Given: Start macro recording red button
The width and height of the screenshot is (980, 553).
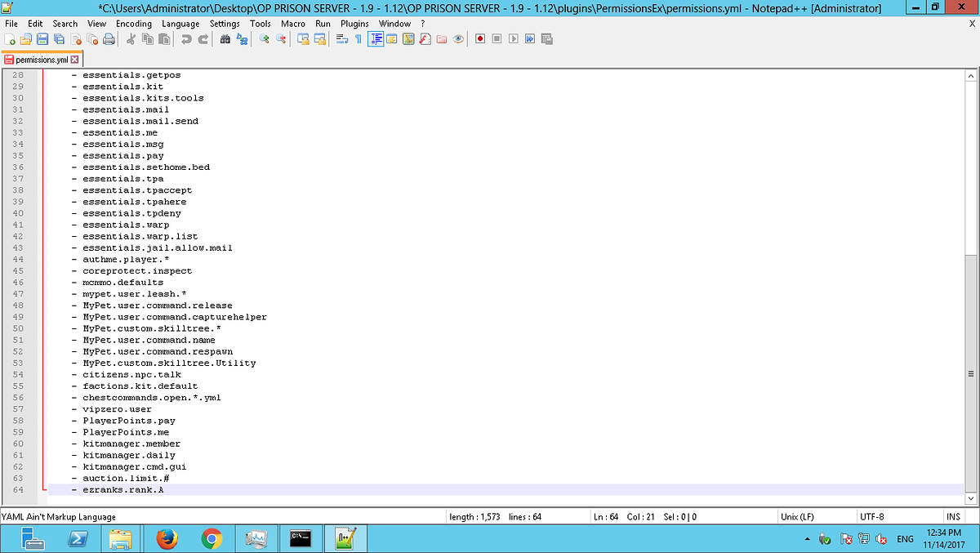Looking at the screenshot, I should tap(480, 38).
